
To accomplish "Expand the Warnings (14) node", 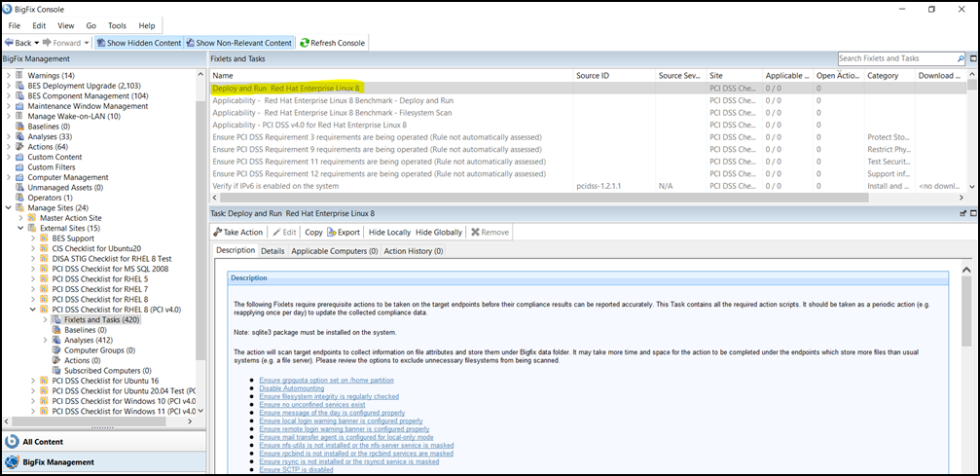I will click(x=8, y=76).
